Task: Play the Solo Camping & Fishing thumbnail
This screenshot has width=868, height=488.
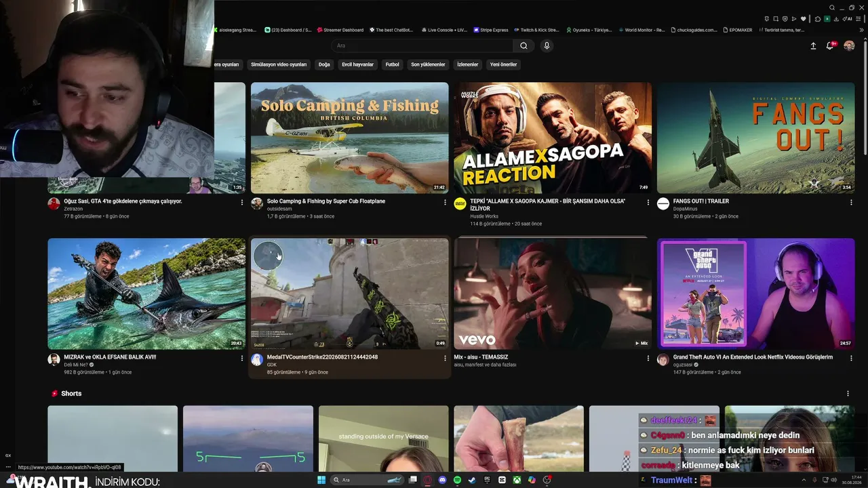Action: (x=349, y=138)
